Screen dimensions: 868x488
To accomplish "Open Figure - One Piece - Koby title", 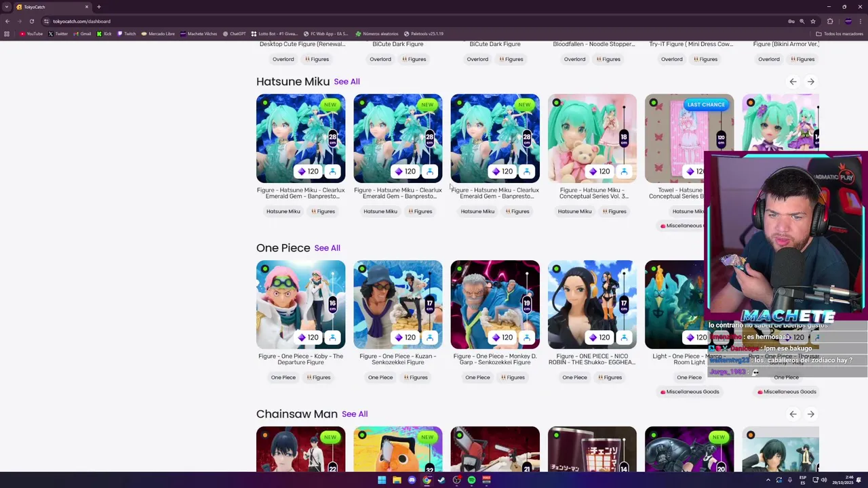I will 300,359.
